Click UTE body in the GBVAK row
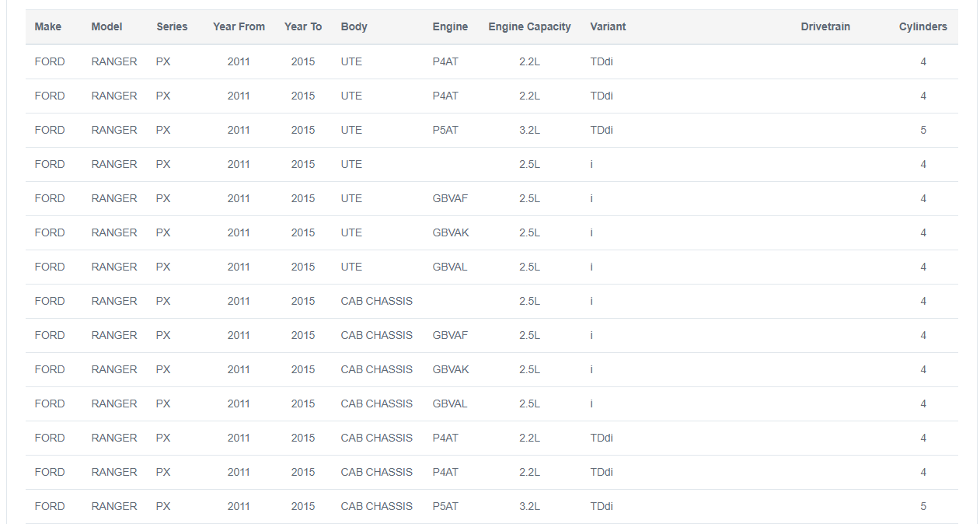Screen dimensions: 980x524 tap(351, 232)
